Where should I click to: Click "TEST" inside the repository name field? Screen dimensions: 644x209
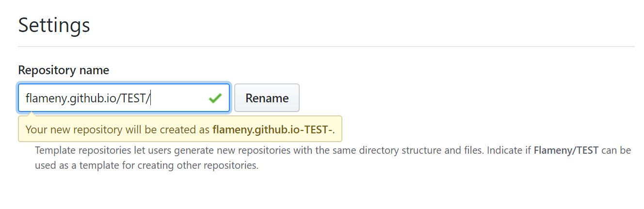(134, 98)
